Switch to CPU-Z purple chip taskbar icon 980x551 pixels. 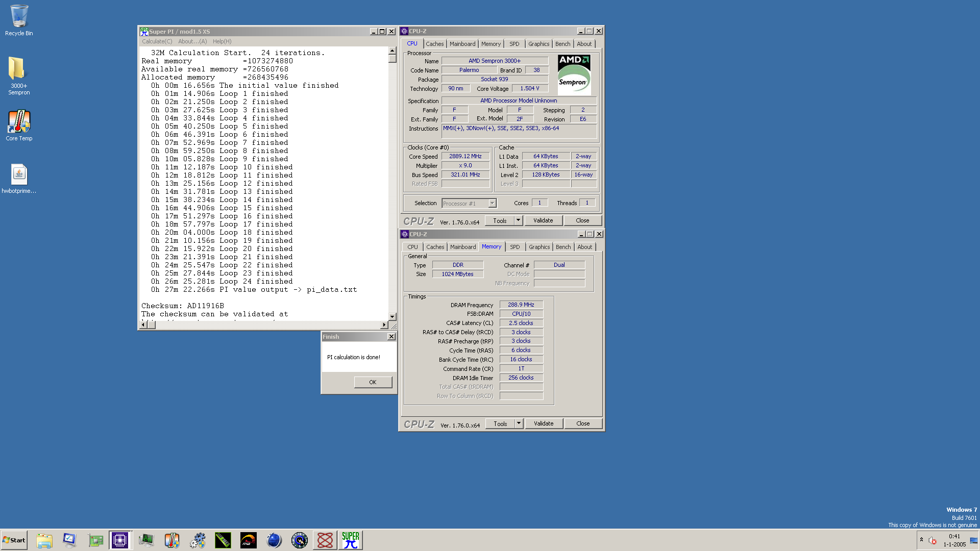(120, 540)
